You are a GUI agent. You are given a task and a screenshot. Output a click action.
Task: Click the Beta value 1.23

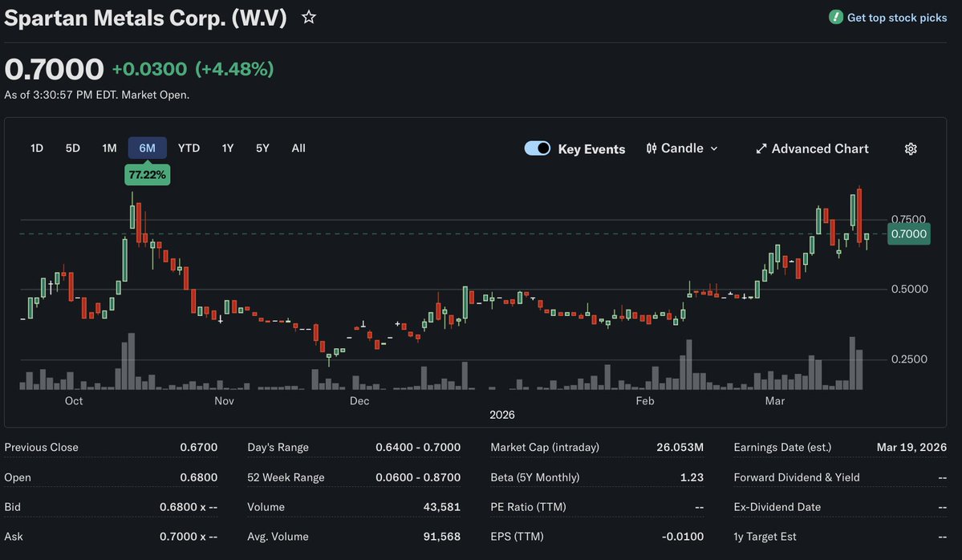tap(692, 477)
